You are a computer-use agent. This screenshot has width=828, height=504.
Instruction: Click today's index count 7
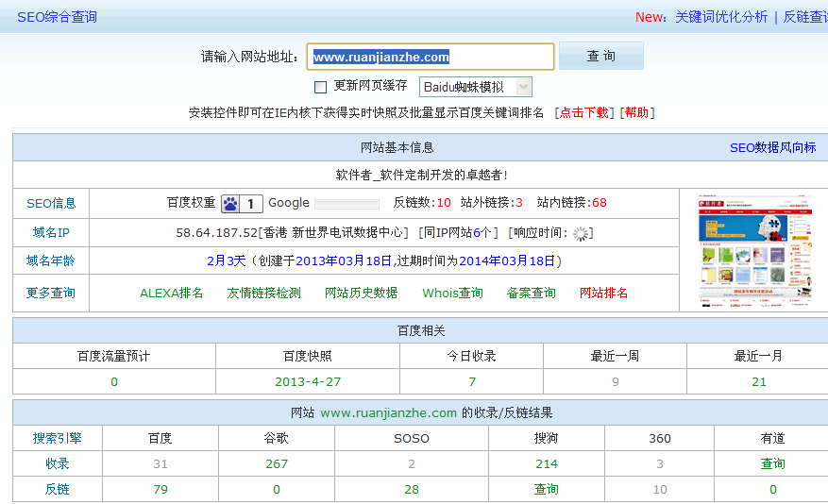click(x=472, y=382)
